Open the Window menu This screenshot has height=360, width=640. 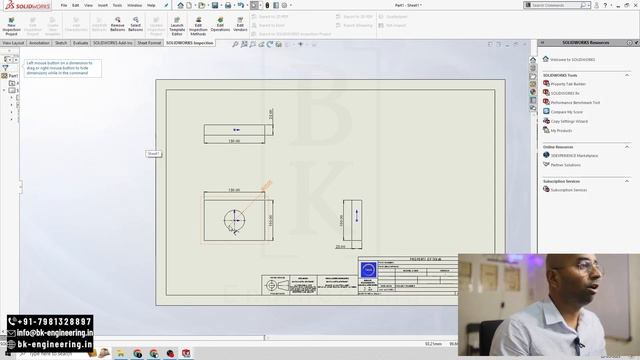(134, 5)
